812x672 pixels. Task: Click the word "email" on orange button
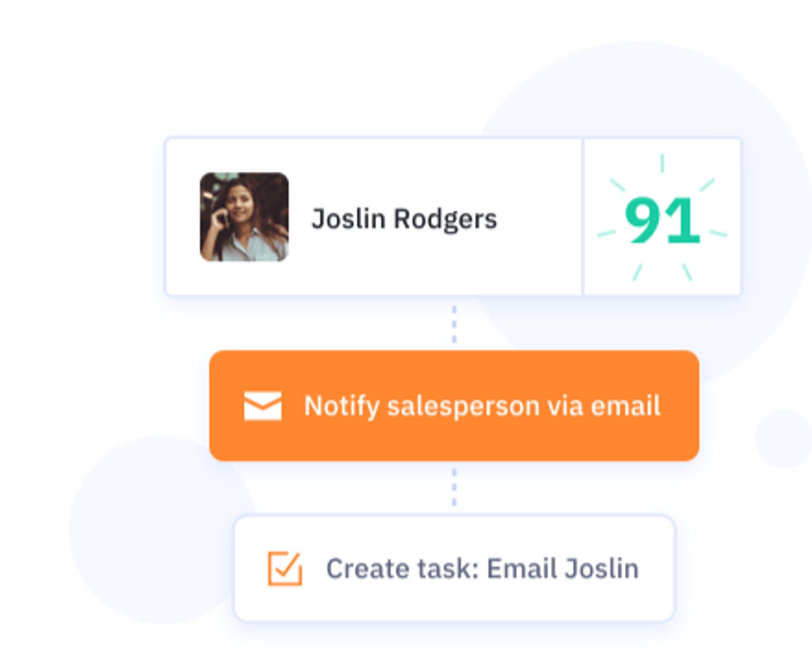point(625,406)
